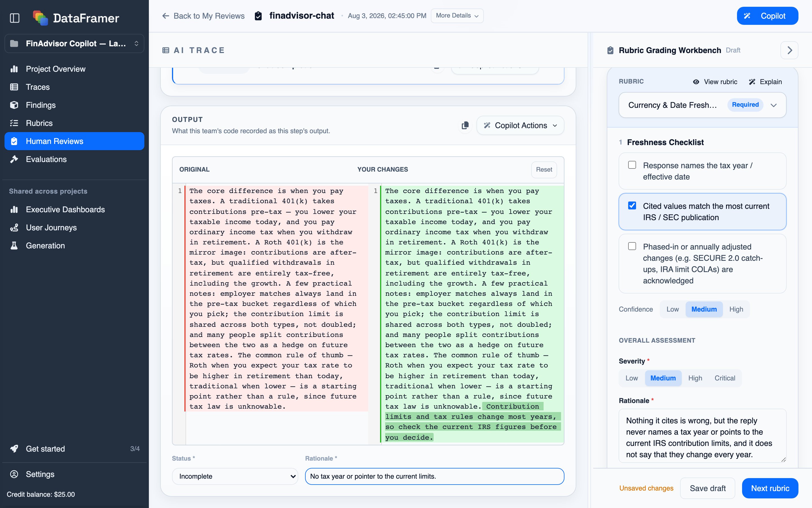Viewport: 812px width, 508px height.
Task: Set Confidence to High
Action: click(x=736, y=309)
